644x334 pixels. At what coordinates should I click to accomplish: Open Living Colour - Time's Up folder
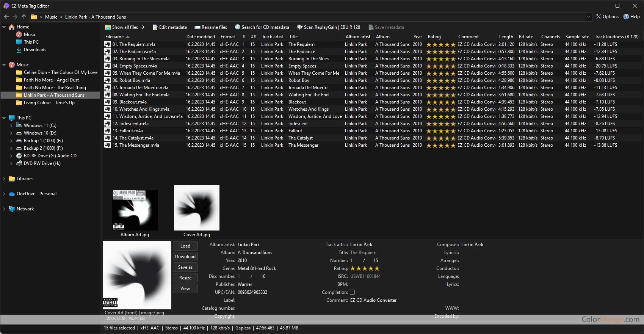point(49,103)
